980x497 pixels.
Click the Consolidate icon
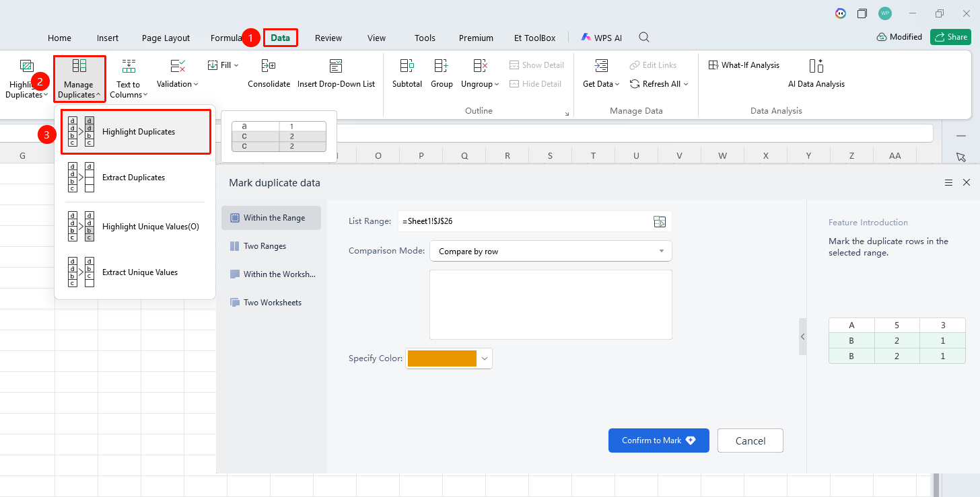(x=269, y=66)
